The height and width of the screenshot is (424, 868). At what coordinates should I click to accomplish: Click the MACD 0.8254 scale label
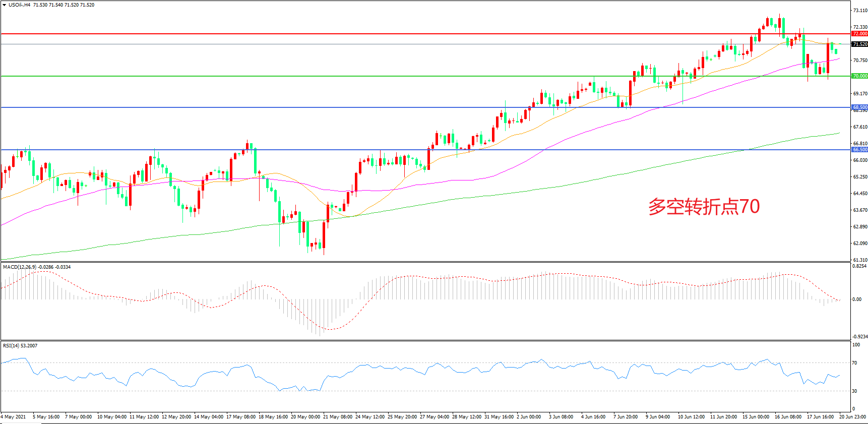point(859,266)
